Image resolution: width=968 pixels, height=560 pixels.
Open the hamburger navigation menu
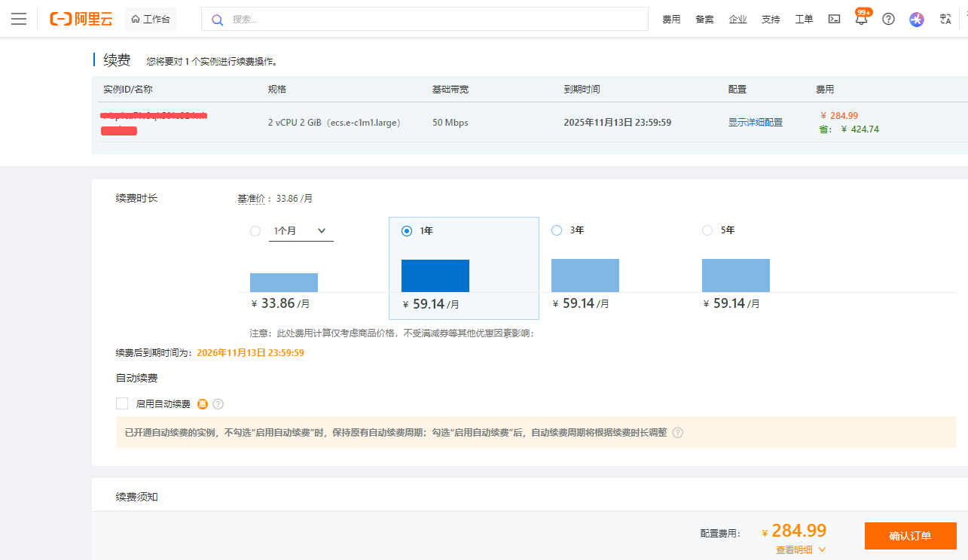pos(19,19)
